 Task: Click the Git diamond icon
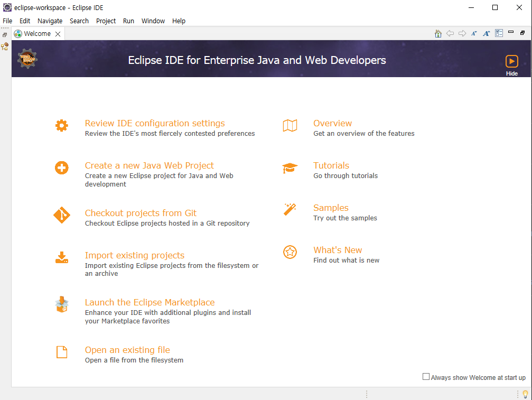pos(62,215)
